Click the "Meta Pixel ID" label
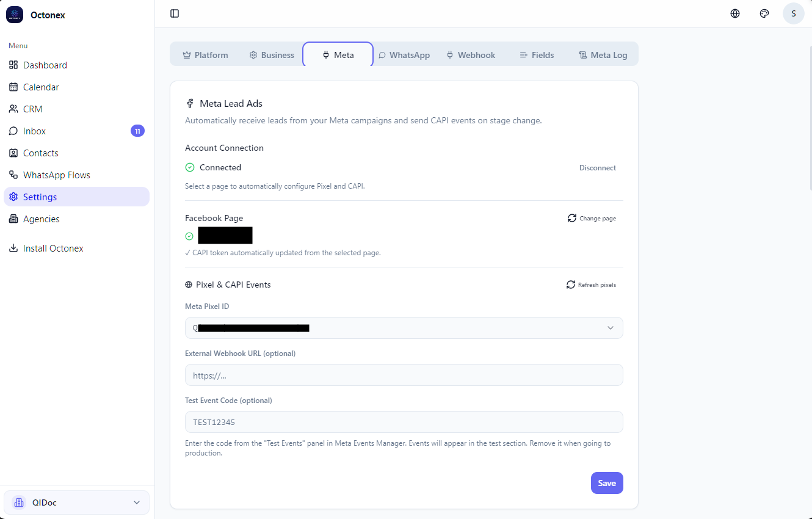 click(x=207, y=307)
